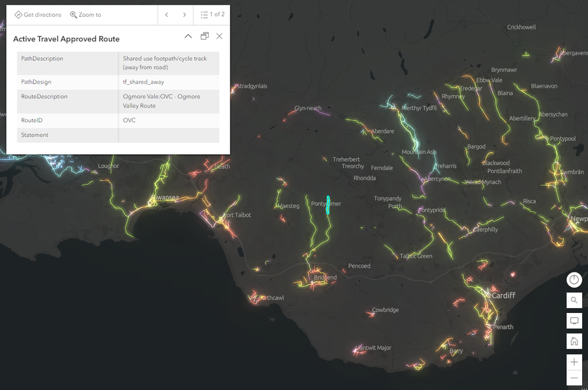Zoom out with the minus button
588x390 pixels.
574,378
